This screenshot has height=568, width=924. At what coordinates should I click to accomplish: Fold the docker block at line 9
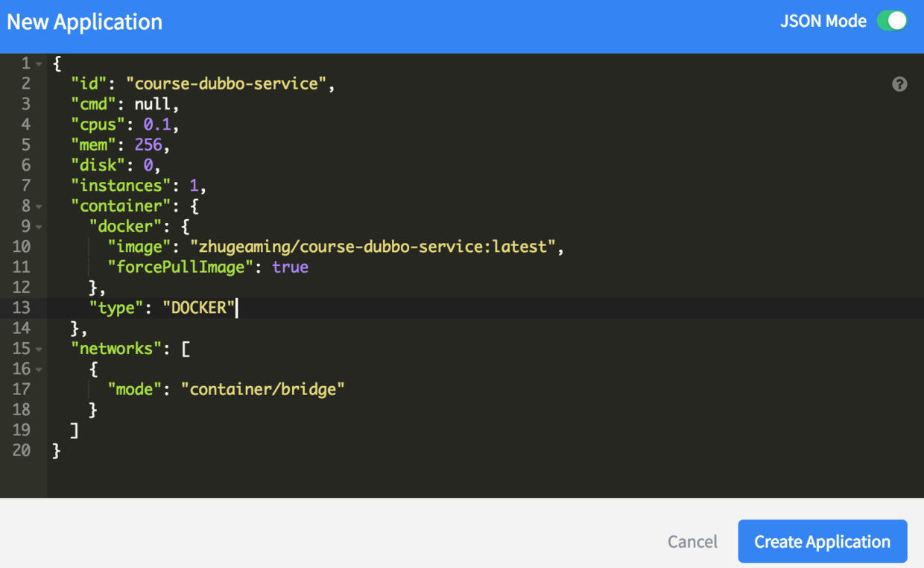click(x=39, y=227)
